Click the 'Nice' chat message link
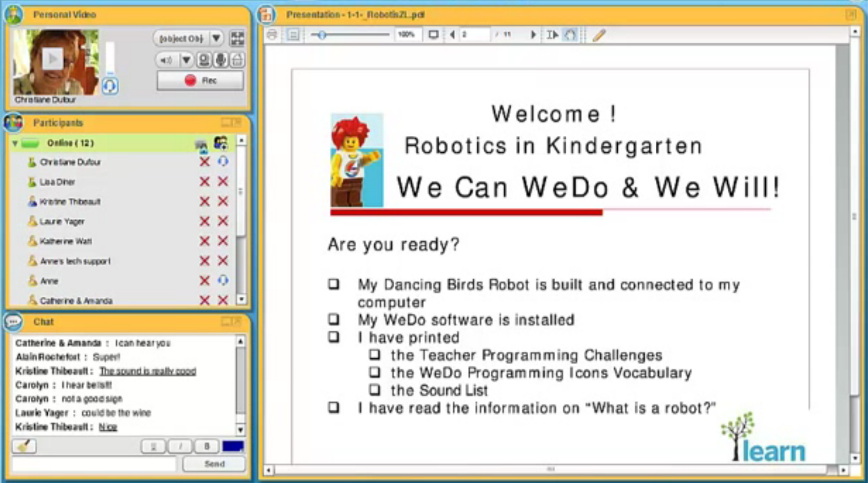The image size is (868, 483). point(108,427)
